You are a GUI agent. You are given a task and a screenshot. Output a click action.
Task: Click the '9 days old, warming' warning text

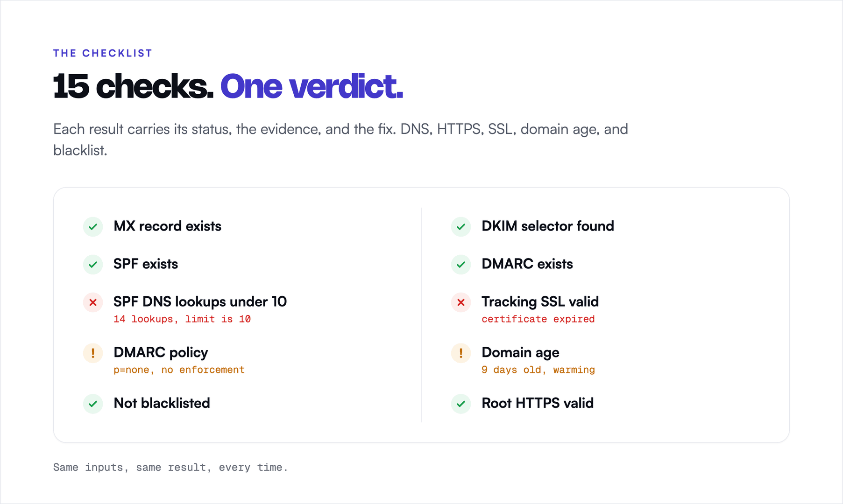(x=538, y=370)
